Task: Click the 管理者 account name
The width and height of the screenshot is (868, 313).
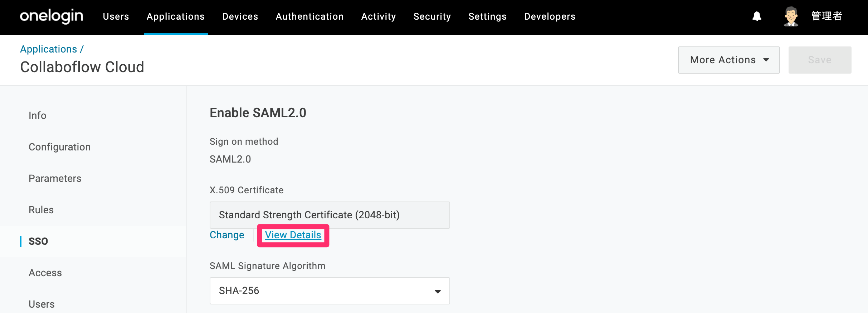Action: pos(826,16)
